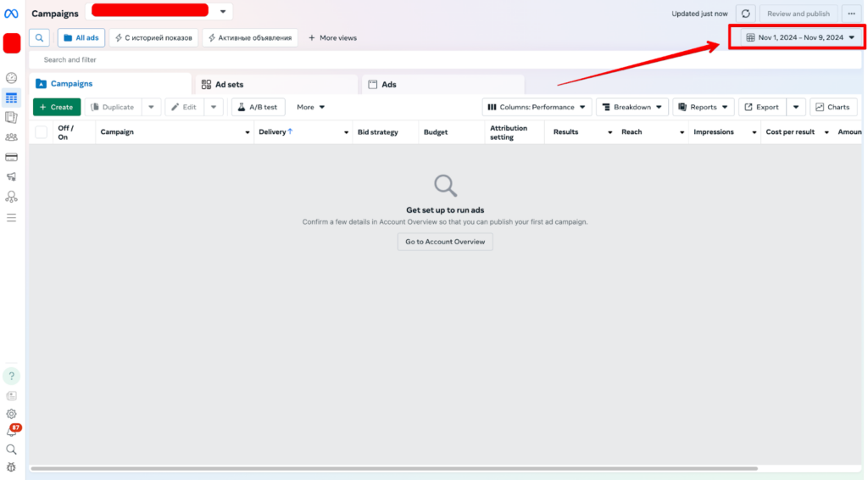Click the Meta logo icon
This screenshot has height=480, width=868.
(12, 14)
